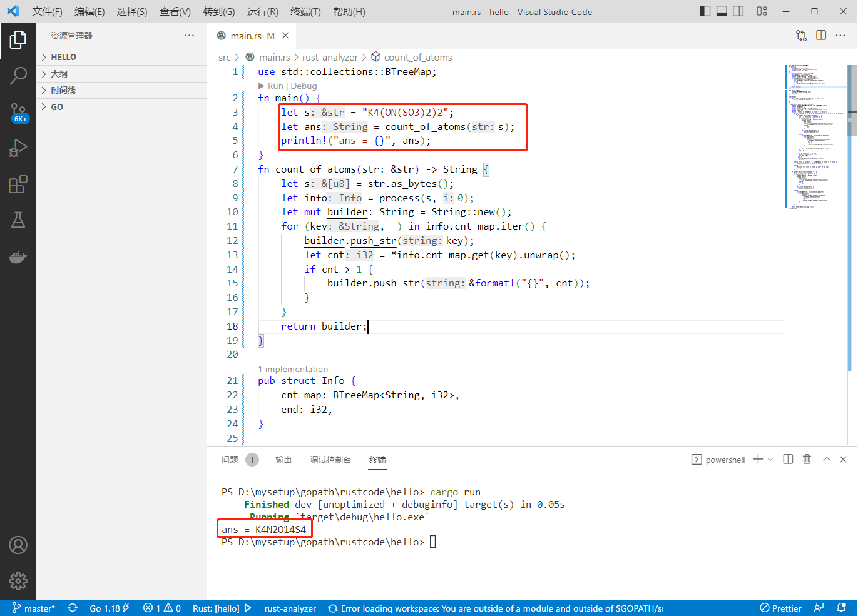
Task: Click Prettier status bar item
Action: (x=780, y=608)
